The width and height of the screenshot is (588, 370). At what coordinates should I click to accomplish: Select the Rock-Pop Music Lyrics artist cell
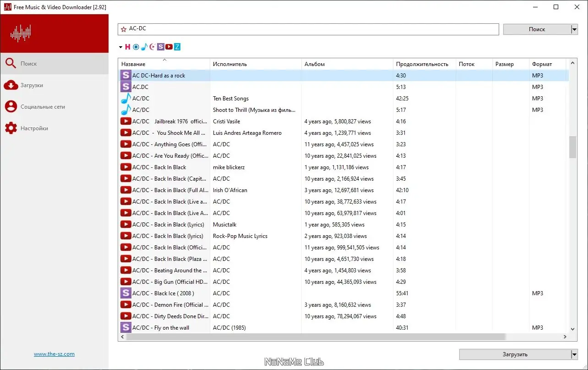click(x=240, y=236)
